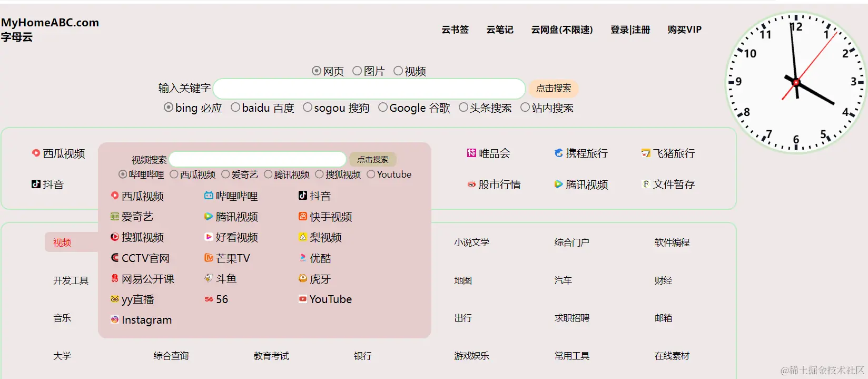Open the 软件编程 category
The height and width of the screenshot is (379, 868).
(672, 242)
